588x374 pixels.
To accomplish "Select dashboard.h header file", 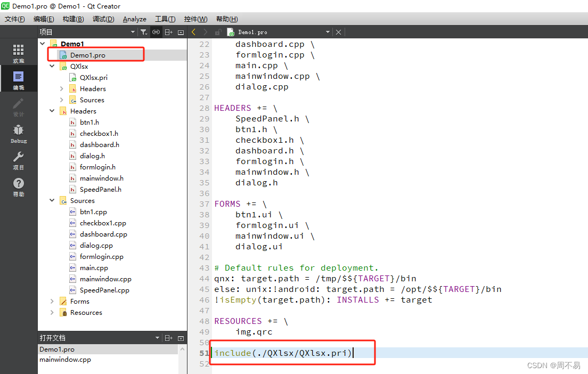I will click(100, 145).
